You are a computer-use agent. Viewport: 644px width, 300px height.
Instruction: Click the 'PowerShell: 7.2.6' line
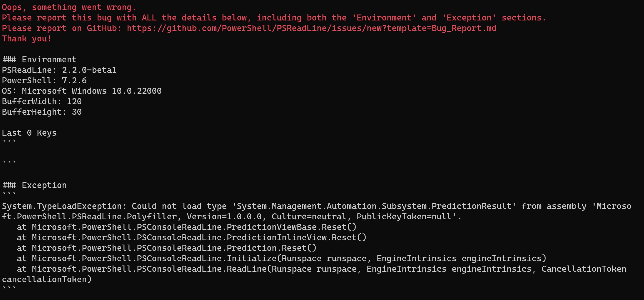(x=44, y=80)
